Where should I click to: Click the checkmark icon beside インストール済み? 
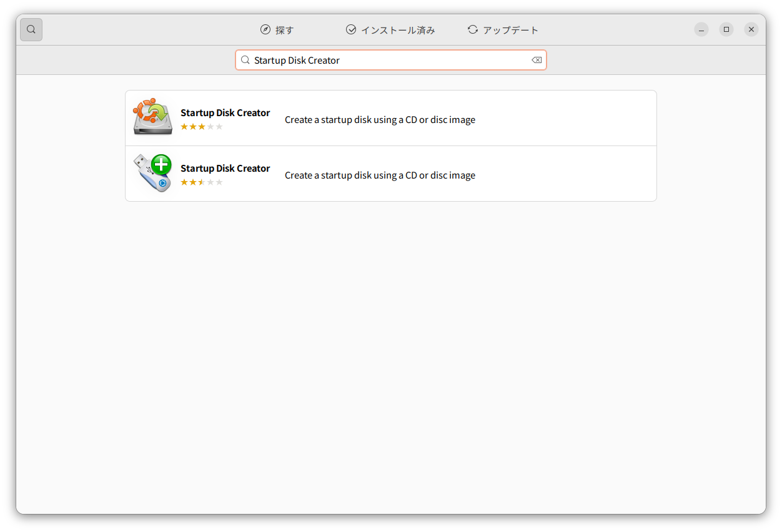click(x=350, y=29)
